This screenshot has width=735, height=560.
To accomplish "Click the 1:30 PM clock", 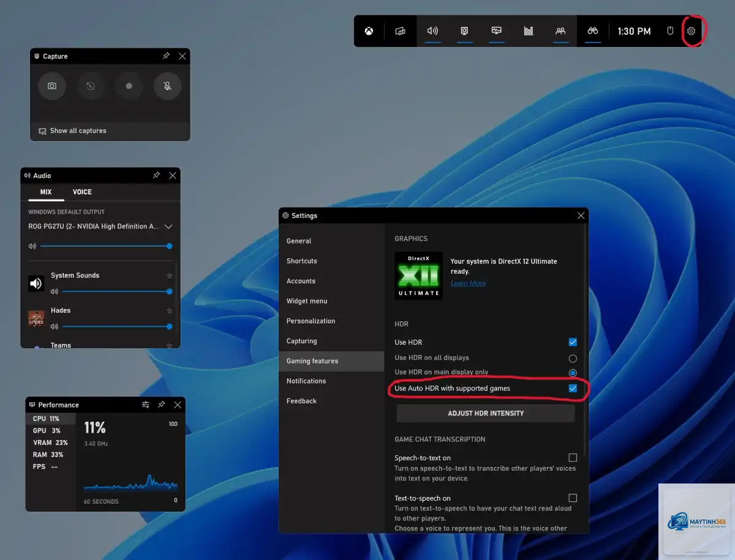I will click(634, 31).
